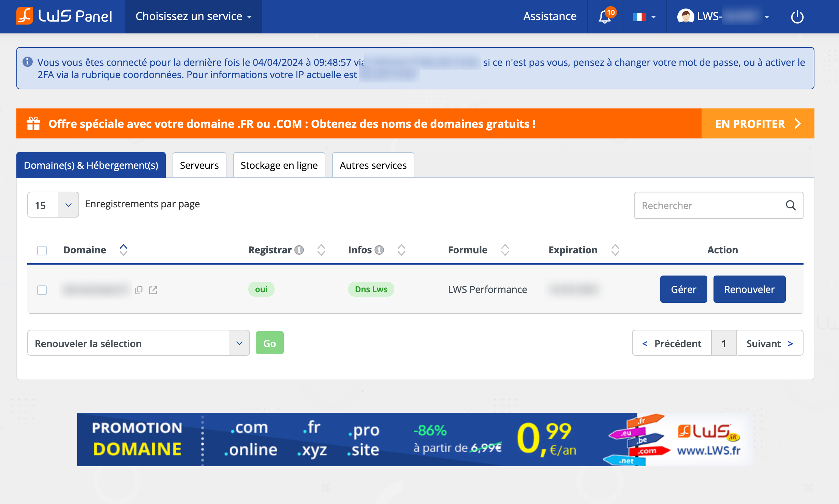
Task: Open the language selector dropdown arrow
Action: pos(653,17)
